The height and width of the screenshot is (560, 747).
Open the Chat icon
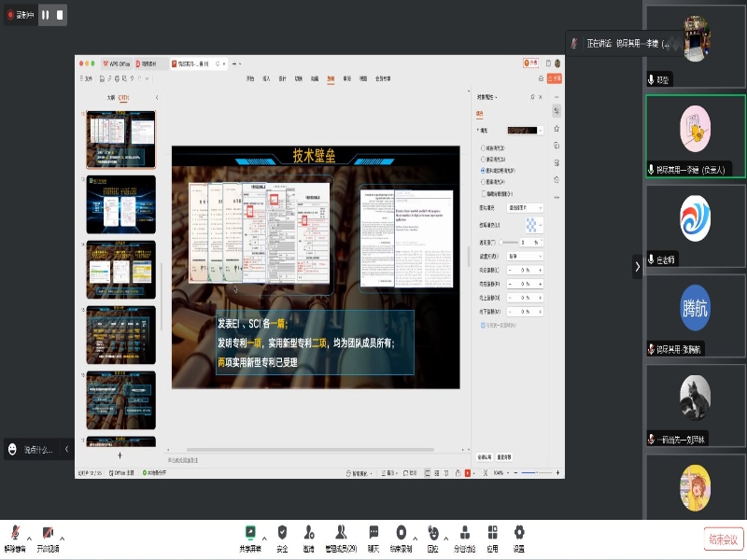coord(373,533)
